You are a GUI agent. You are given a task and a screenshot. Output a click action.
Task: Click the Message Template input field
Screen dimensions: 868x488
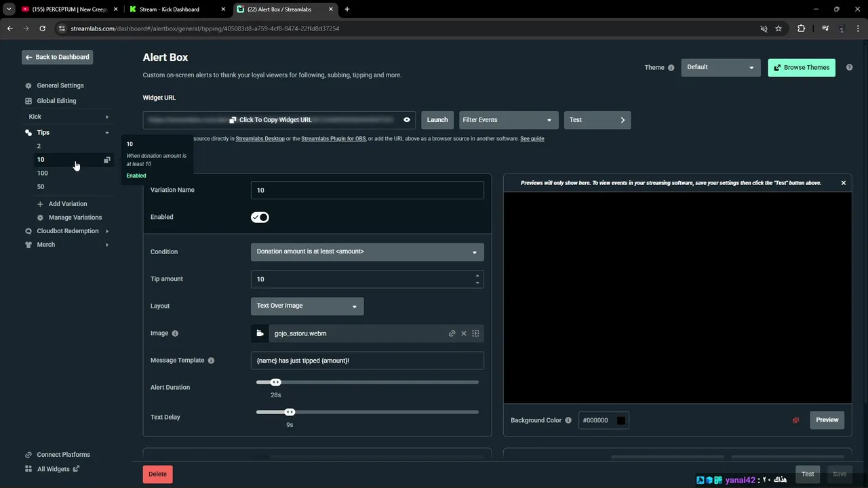(x=367, y=361)
